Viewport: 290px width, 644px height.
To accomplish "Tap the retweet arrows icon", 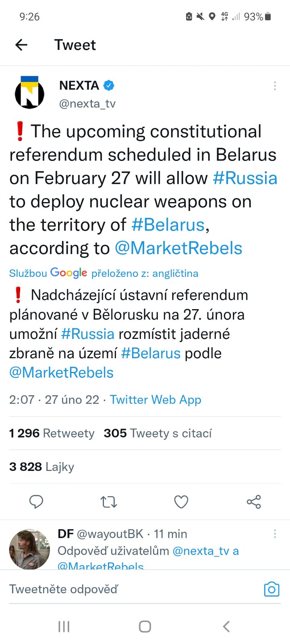I will 108,502.
